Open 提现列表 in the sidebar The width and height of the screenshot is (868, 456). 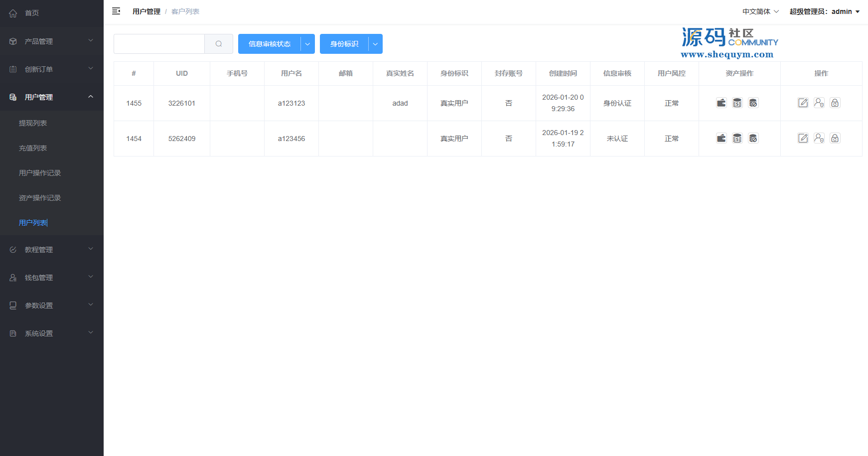tap(33, 123)
